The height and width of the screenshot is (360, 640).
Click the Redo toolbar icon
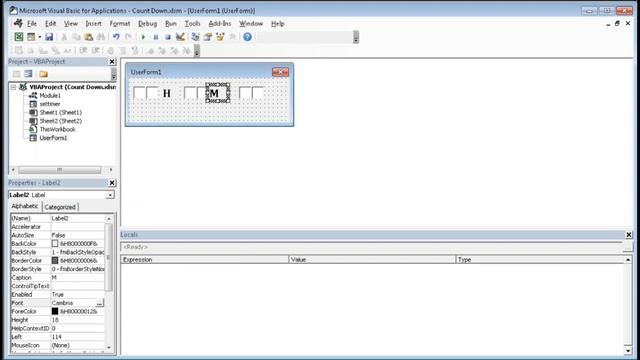coord(129,37)
